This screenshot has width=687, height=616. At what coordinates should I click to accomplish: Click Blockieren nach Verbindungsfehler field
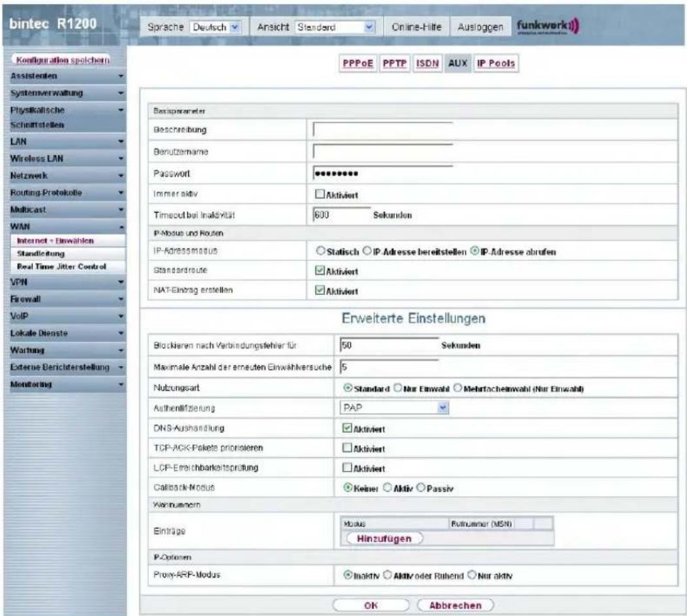[389, 345]
